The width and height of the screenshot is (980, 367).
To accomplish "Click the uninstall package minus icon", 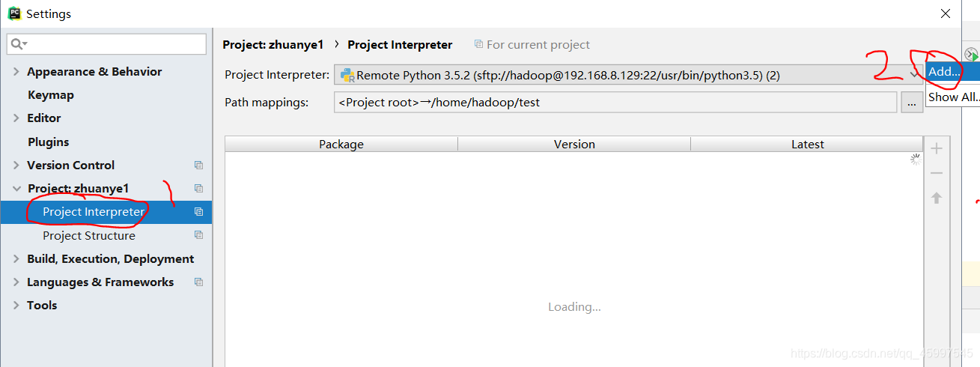I will [936, 173].
